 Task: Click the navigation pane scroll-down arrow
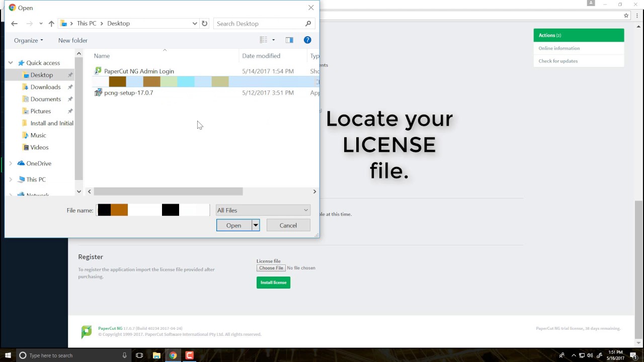tap(78, 192)
